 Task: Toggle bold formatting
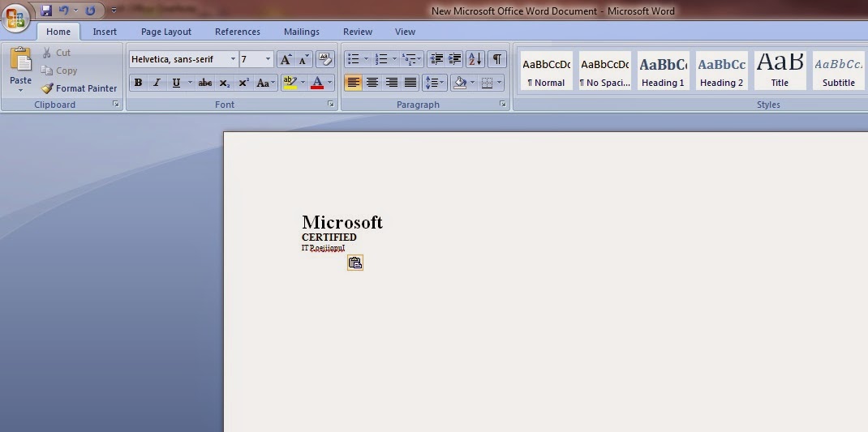pyautogui.click(x=139, y=83)
